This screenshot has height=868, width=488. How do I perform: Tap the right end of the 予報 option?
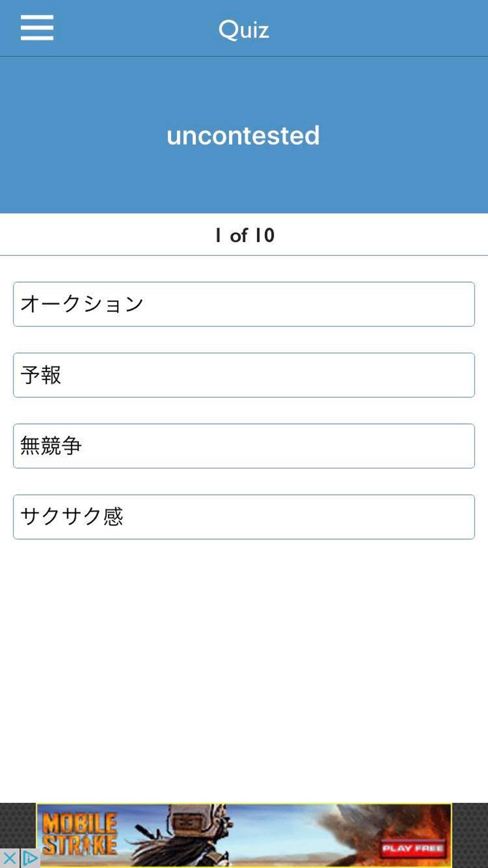point(439,375)
